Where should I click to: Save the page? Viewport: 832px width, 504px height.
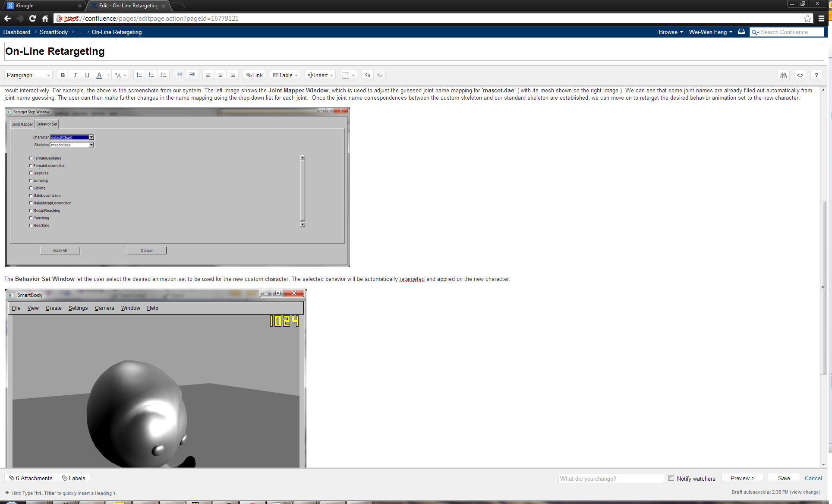[x=784, y=478]
